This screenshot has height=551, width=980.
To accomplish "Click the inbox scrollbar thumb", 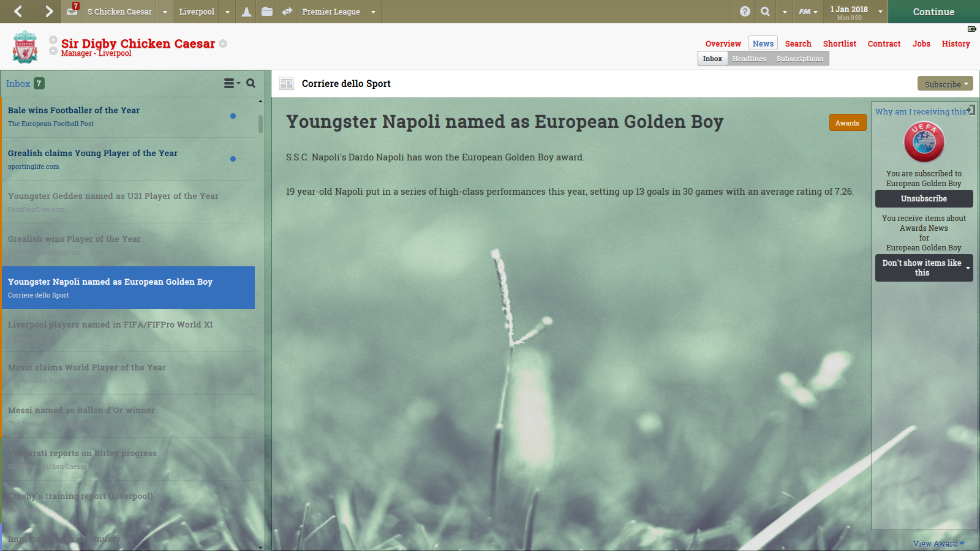I will pos(261,124).
